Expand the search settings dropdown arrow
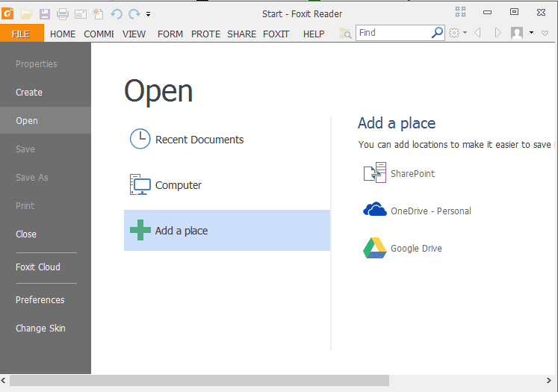 [x=465, y=33]
